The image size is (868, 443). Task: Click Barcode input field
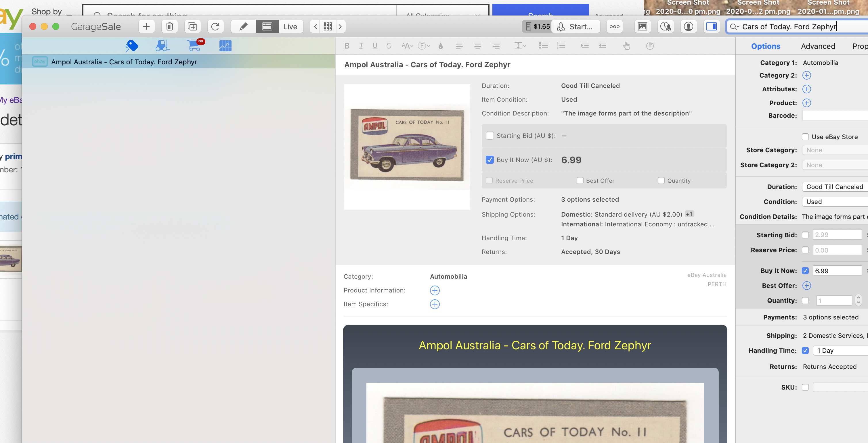tap(835, 115)
